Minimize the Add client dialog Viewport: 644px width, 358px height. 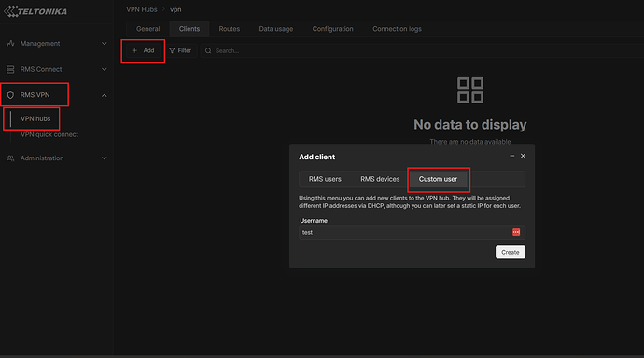511,156
